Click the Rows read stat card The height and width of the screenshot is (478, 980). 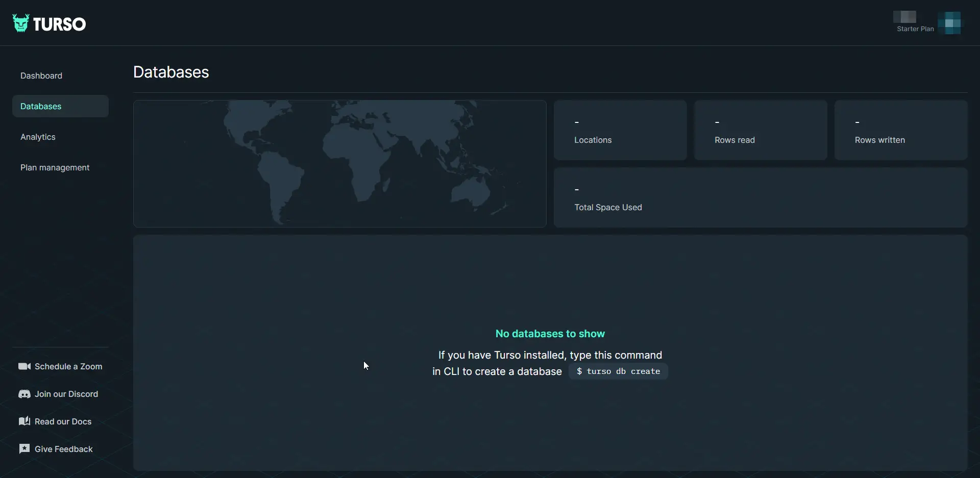tap(761, 130)
